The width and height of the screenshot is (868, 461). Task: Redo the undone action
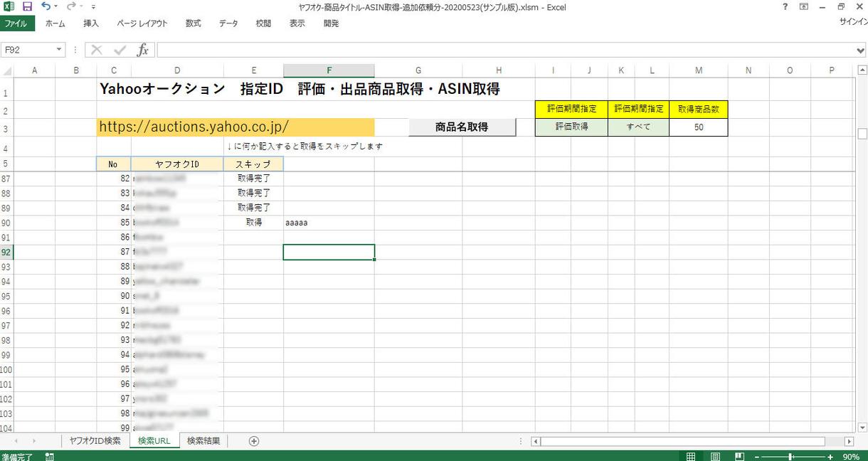point(70,6)
